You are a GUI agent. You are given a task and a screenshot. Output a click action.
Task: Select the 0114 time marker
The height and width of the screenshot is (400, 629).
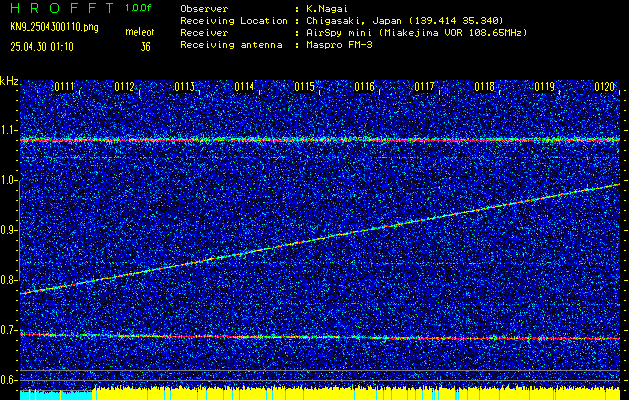tap(244, 87)
